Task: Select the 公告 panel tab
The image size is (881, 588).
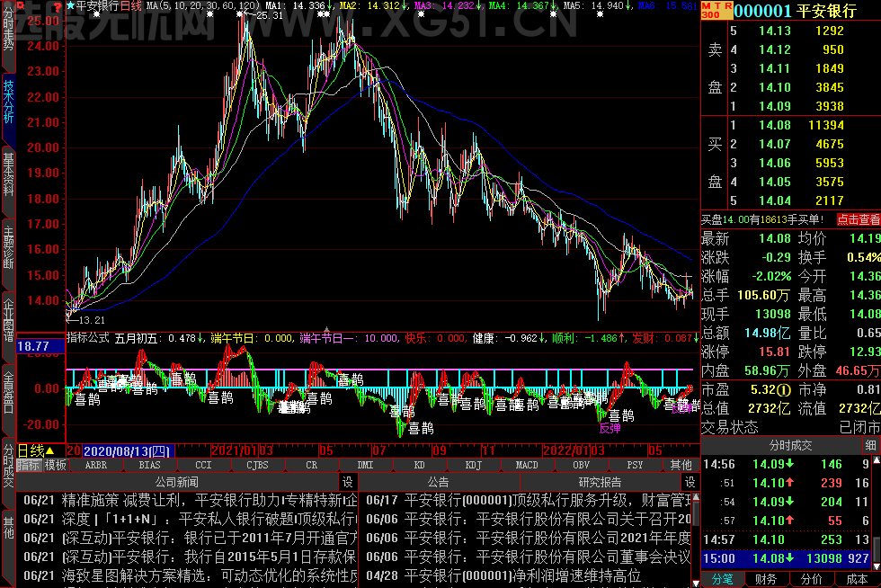Action: pos(439,482)
